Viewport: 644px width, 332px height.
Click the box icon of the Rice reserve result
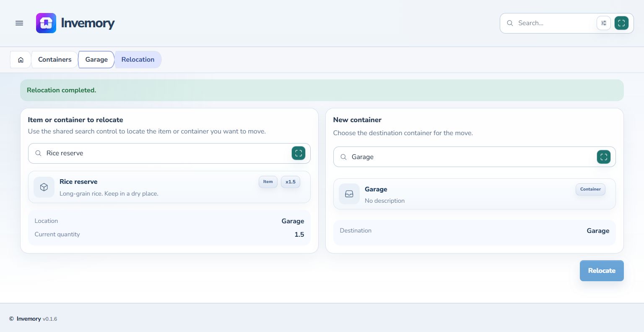pyautogui.click(x=44, y=187)
